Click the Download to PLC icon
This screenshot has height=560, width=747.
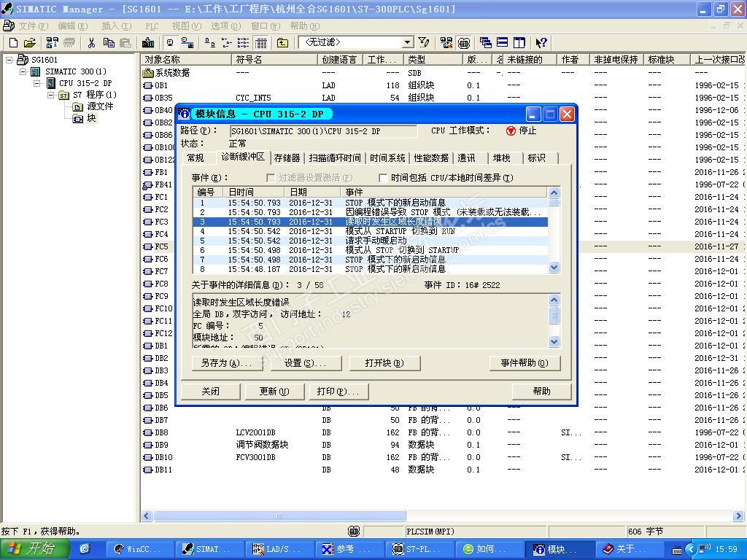148,43
